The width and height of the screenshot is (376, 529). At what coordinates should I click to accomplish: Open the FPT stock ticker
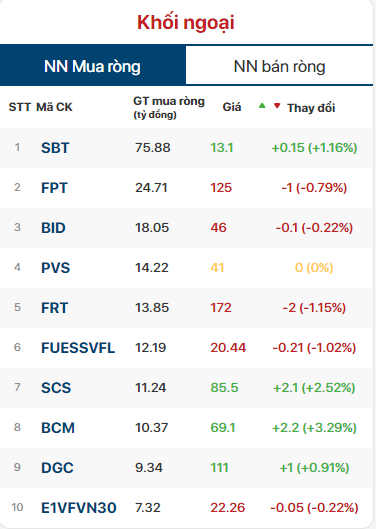[x=54, y=188]
